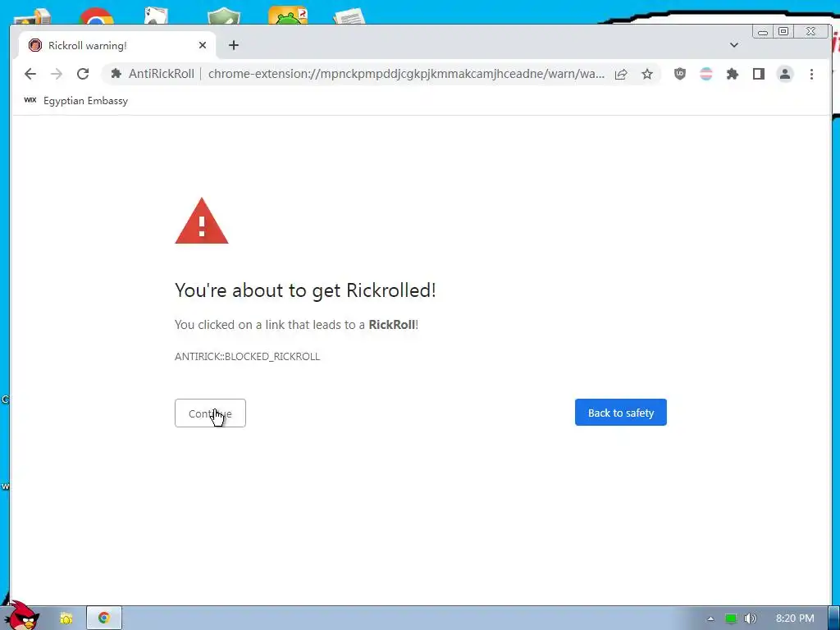Click the Back to safety button

pyautogui.click(x=620, y=413)
